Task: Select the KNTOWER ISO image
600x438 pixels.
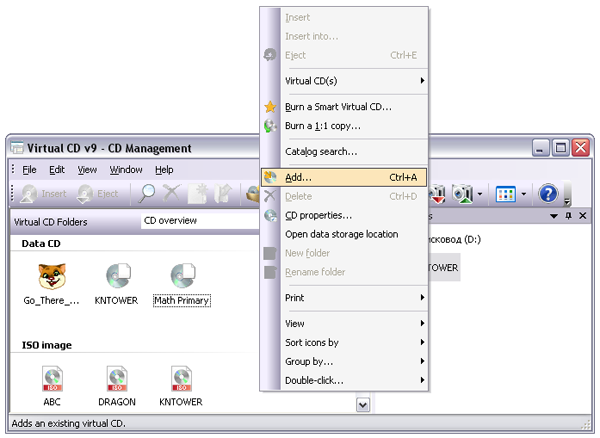Action: (181, 386)
